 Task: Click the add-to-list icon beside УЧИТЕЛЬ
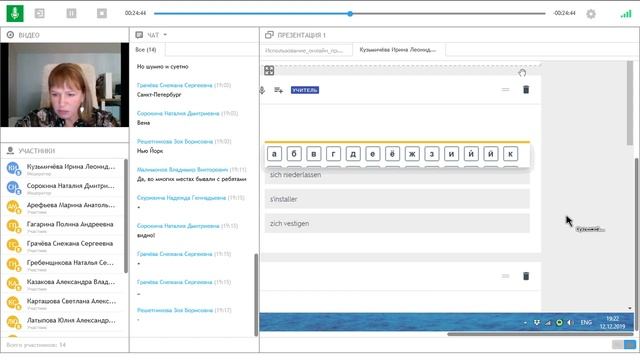click(x=278, y=90)
